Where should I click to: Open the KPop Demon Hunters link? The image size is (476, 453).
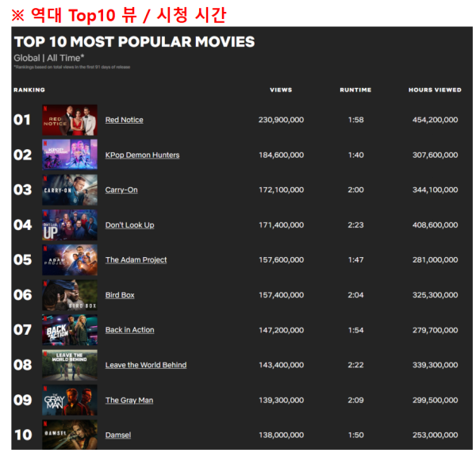(x=142, y=155)
